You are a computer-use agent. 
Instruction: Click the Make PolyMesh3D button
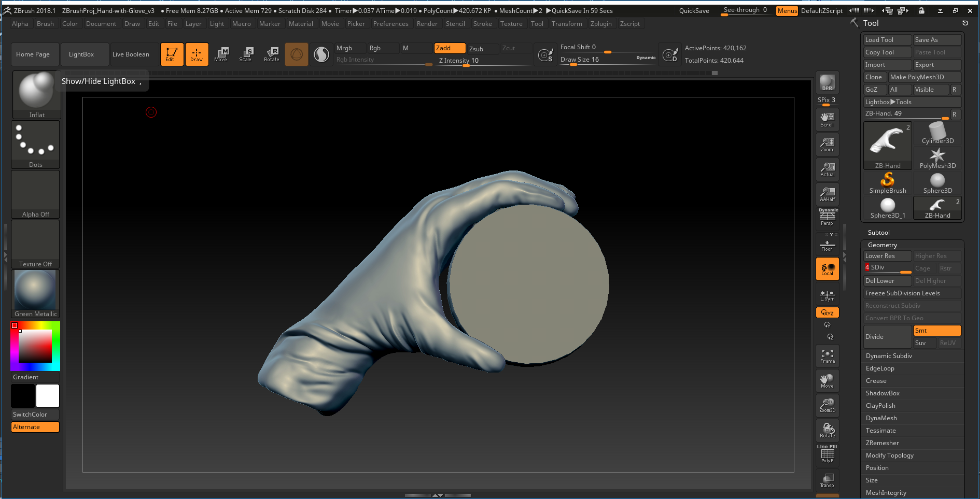925,77
